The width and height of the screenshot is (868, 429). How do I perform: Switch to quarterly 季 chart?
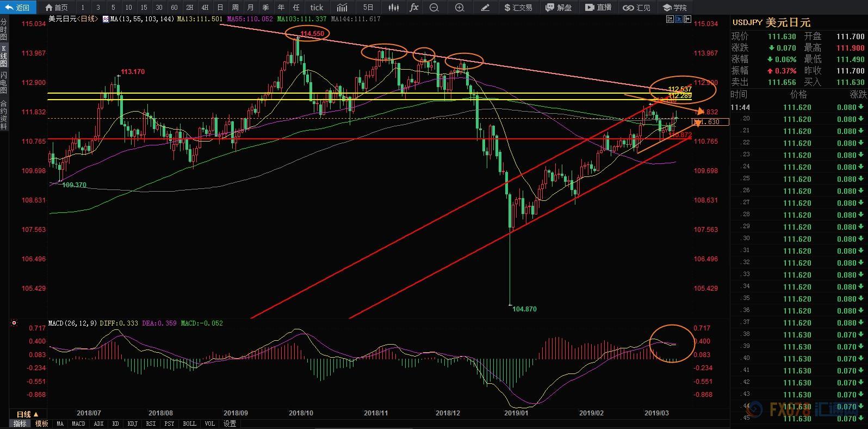pos(265,7)
